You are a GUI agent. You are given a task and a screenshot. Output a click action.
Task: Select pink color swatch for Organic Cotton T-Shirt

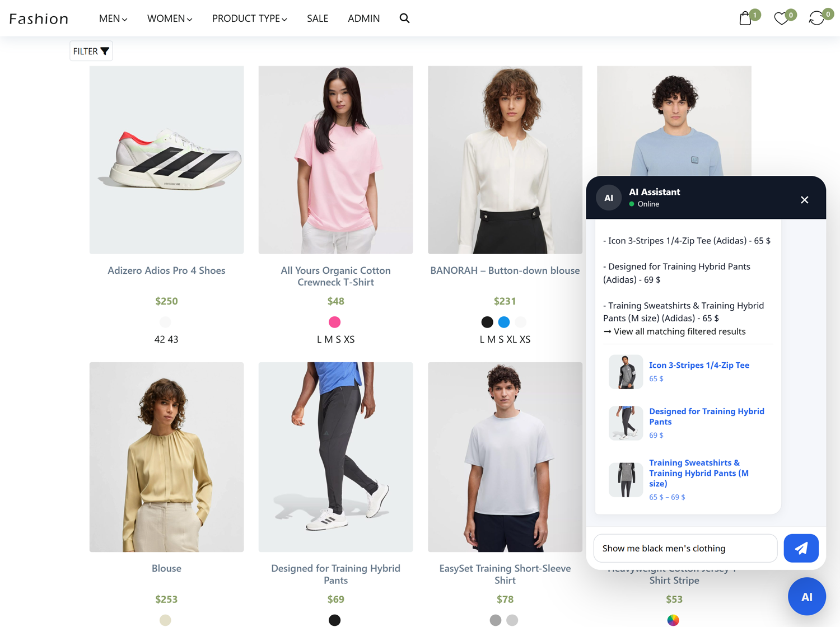[x=334, y=322]
